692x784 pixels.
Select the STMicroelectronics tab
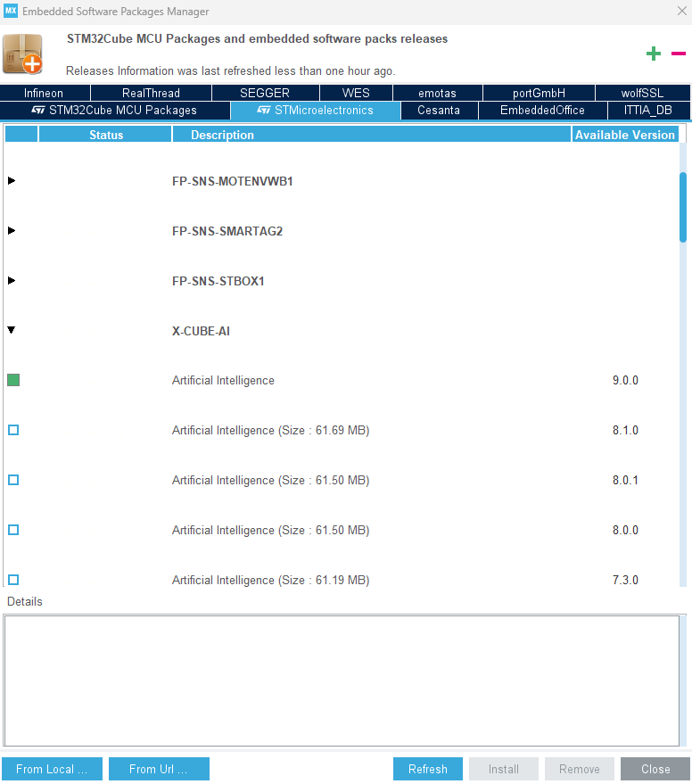[316, 111]
